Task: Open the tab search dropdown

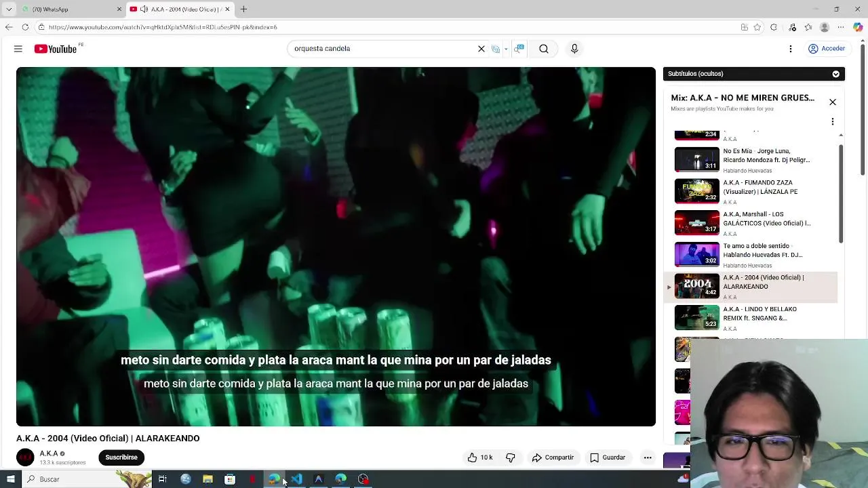Action: [9, 9]
